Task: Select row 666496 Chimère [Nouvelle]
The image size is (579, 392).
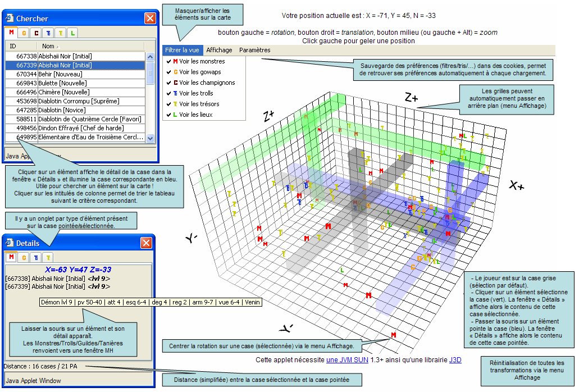Action: coord(75,92)
